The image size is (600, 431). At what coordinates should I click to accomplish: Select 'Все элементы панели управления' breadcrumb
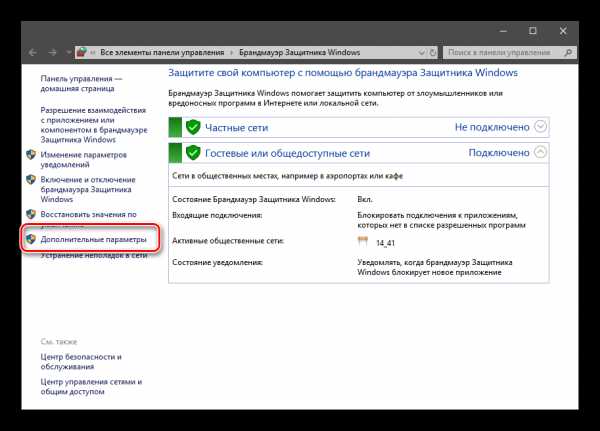tap(162, 52)
